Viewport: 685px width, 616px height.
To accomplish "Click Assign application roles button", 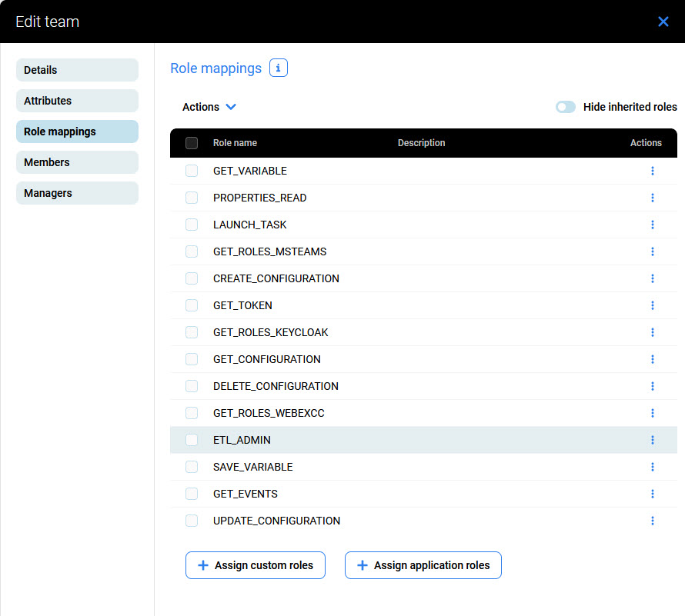I will tap(423, 565).
